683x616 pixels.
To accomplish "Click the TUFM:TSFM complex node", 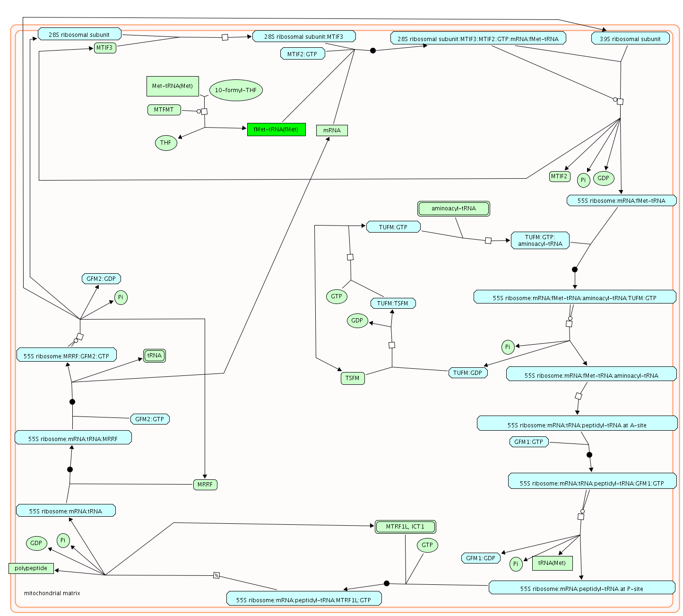I will [x=393, y=304].
